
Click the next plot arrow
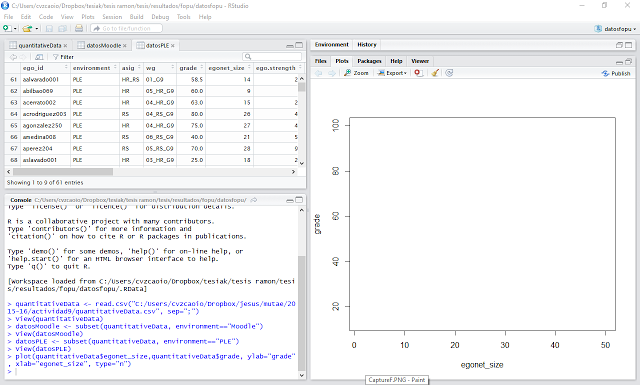[332, 73]
